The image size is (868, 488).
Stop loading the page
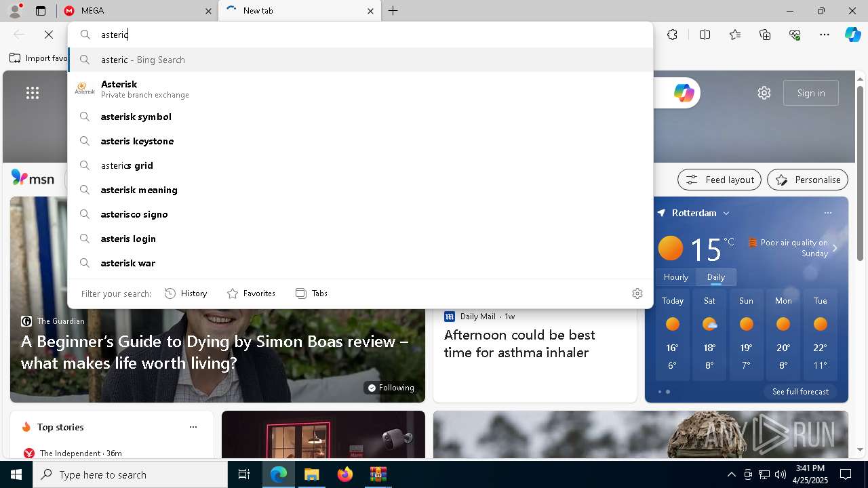tap(49, 35)
